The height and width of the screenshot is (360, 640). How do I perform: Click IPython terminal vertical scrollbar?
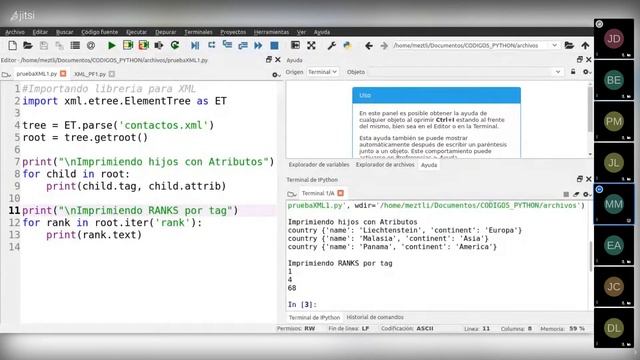point(591,256)
